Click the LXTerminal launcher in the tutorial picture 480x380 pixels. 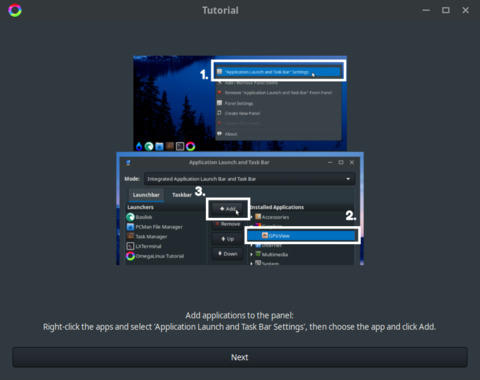144,246
